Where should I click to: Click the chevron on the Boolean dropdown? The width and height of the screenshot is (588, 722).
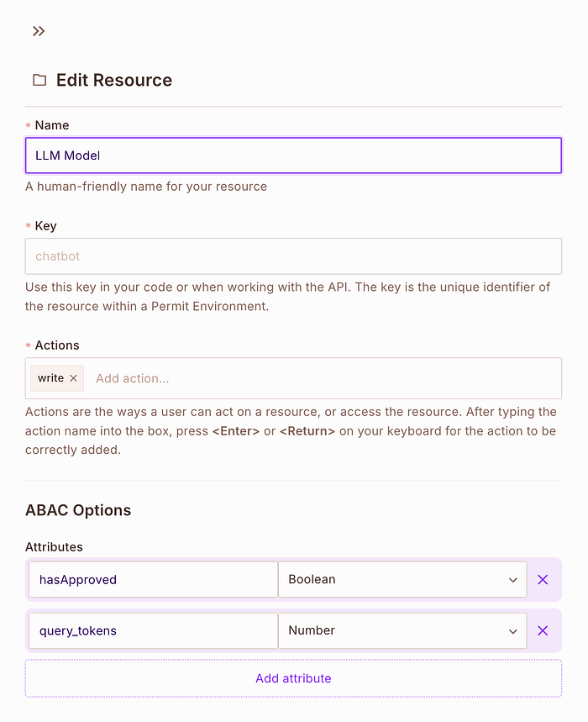click(x=512, y=579)
